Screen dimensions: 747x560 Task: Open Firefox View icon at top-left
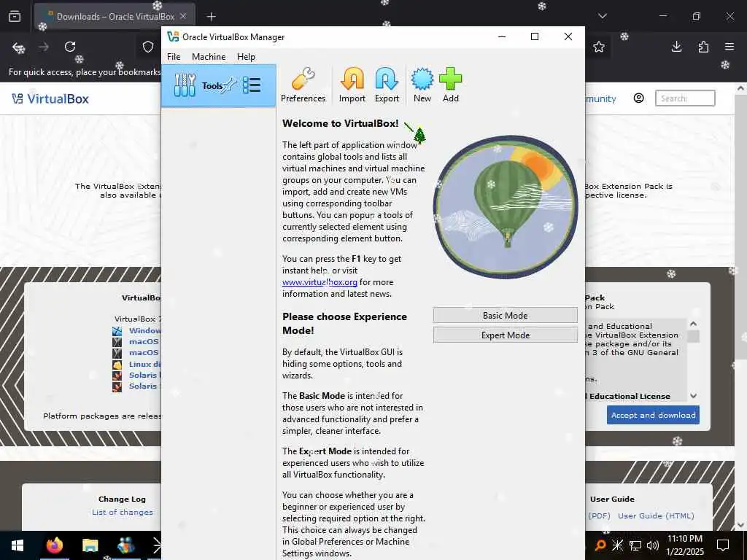coord(15,16)
